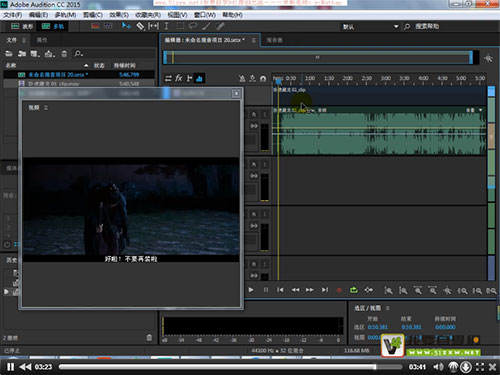Screen dimensions: 500x375
Task: Open the 选区/视图 panel menu icon
Action: pyautogui.click(x=387, y=308)
